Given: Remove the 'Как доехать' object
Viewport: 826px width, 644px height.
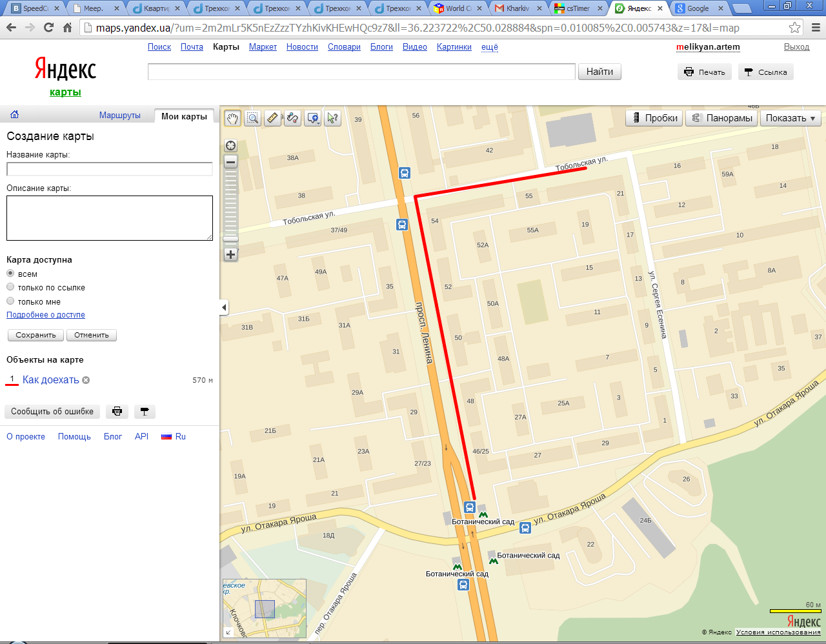Looking at the screenshot, I should click(86, 380).
